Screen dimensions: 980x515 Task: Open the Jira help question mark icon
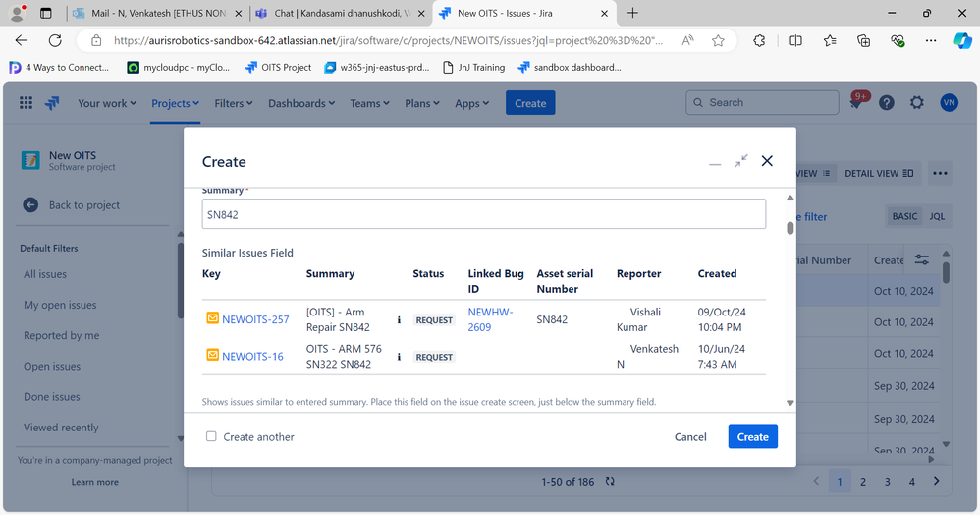click(887, 102)
